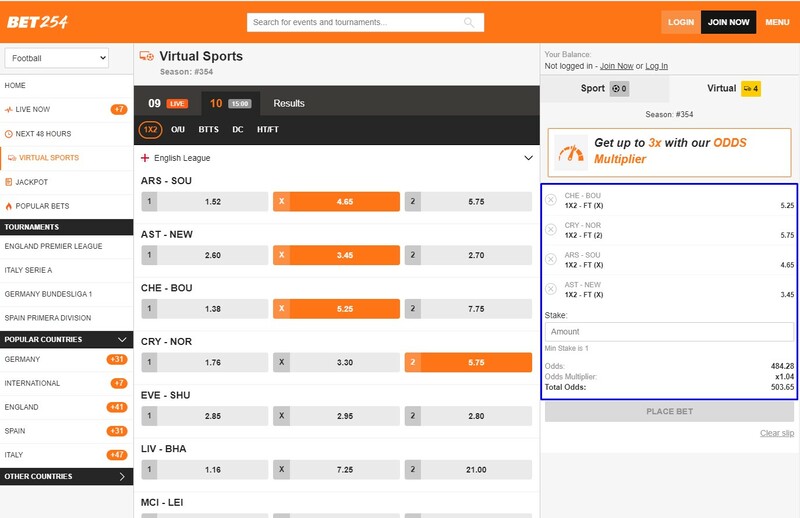The width and height of the screenshot is (800, 518).
Task: Toggle LIV - BHA away win 21.00
Action: (x=468, y=470)
